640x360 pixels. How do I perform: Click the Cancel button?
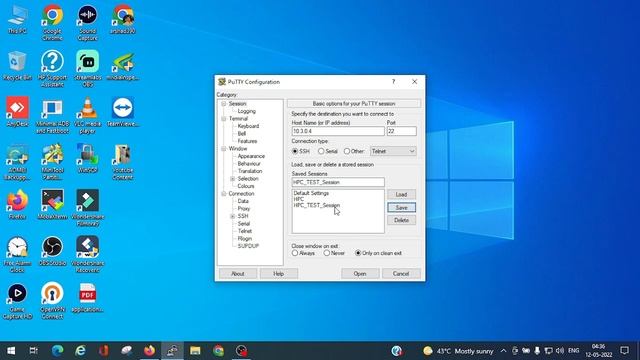coord(401,273)
